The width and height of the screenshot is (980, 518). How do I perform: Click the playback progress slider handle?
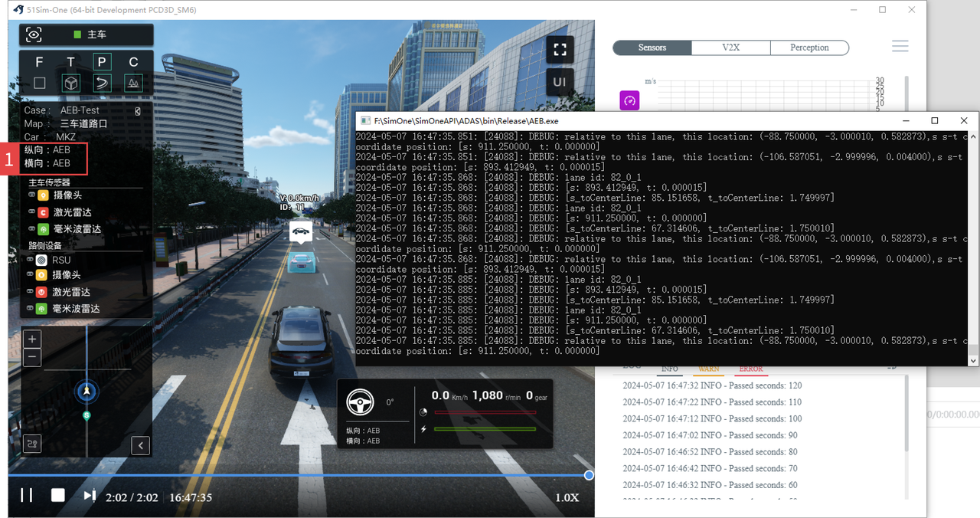(589, 475)
